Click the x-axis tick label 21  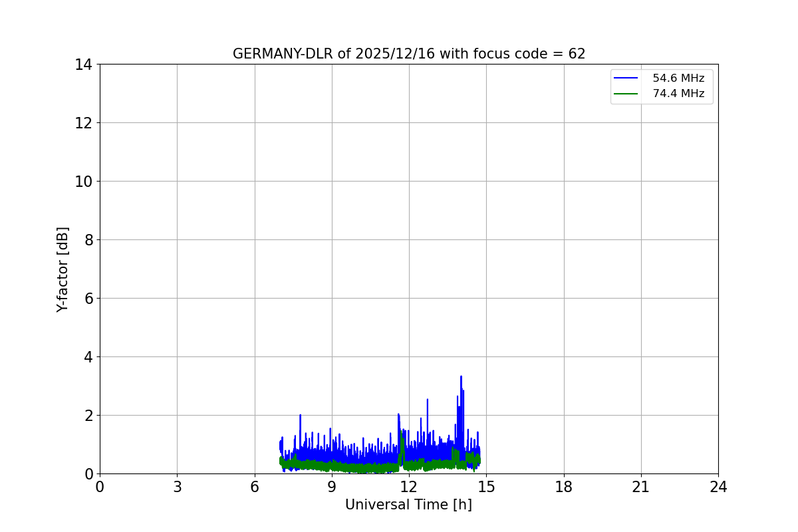point(641,487)
